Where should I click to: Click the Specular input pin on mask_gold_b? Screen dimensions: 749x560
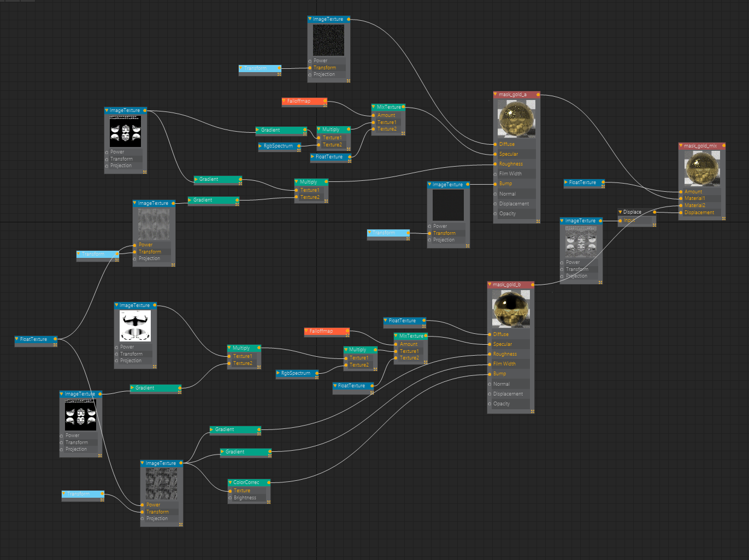click(489, 344)
